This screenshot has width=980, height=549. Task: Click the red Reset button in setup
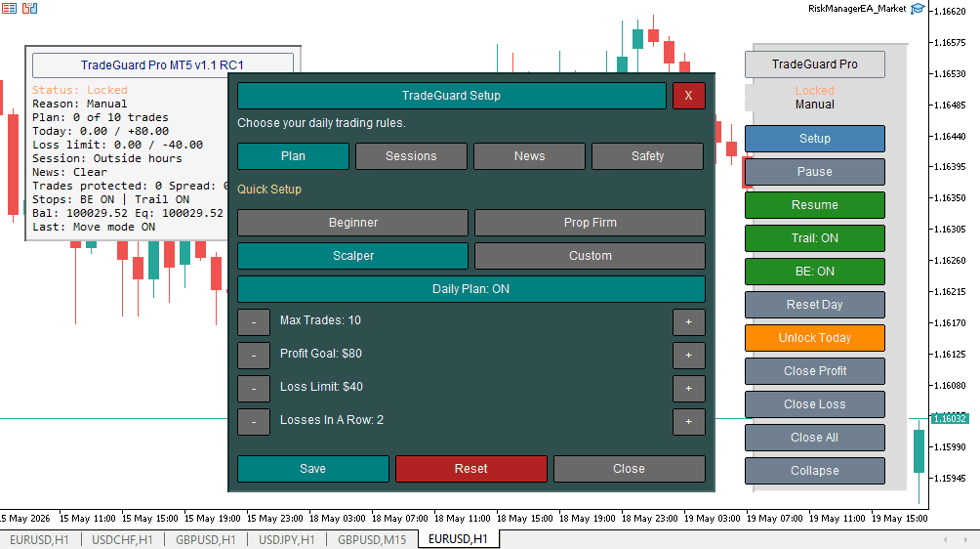[471, 469]
